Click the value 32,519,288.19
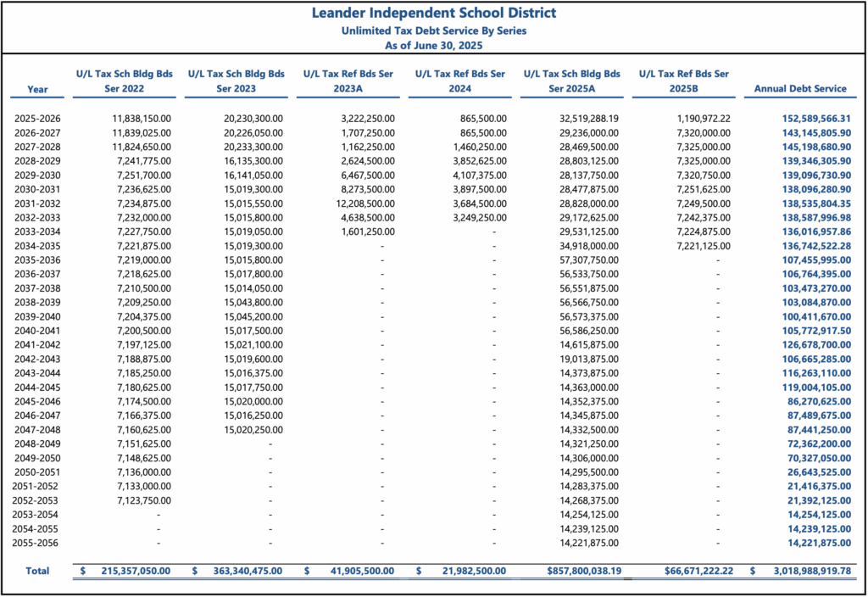The image size is (868, 597). [589, 119]
